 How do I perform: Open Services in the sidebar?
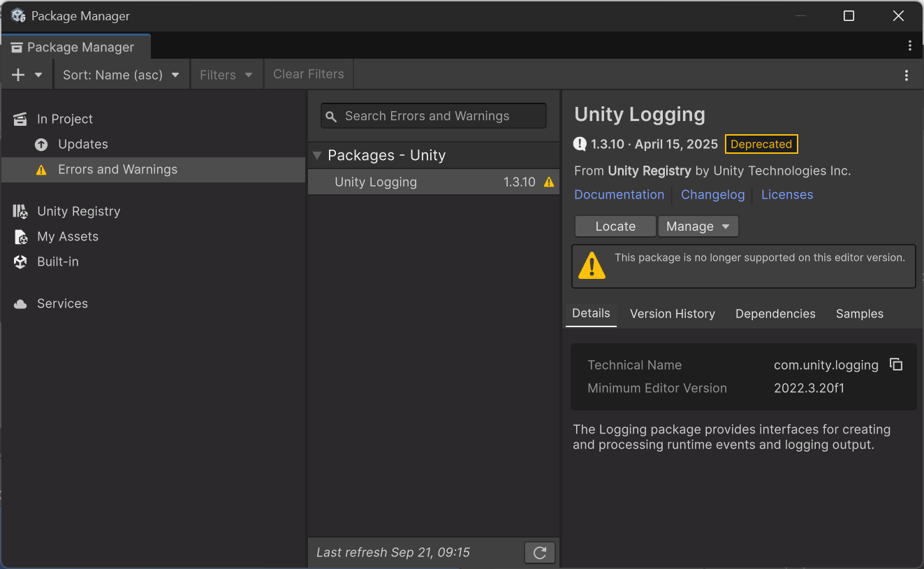click(x=154, y=303)
